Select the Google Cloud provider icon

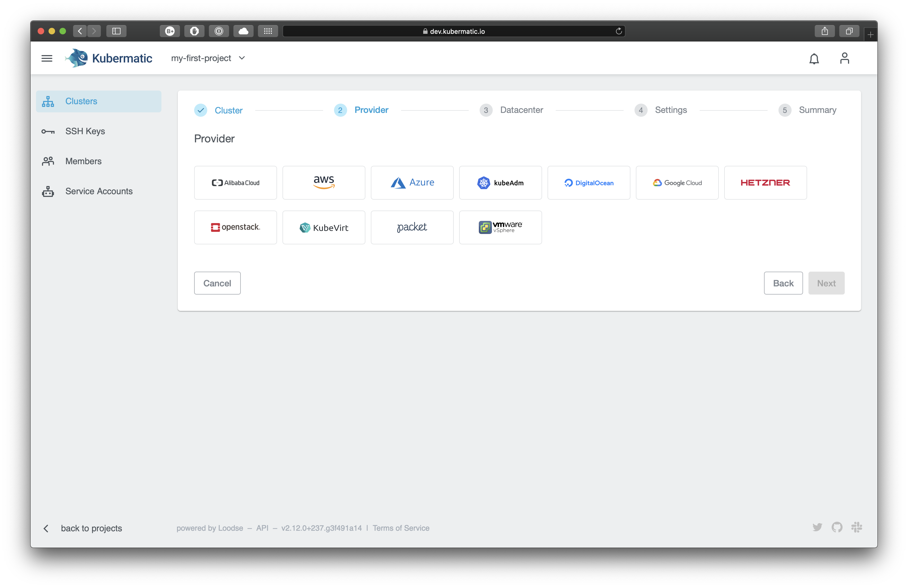click(677, 183)
